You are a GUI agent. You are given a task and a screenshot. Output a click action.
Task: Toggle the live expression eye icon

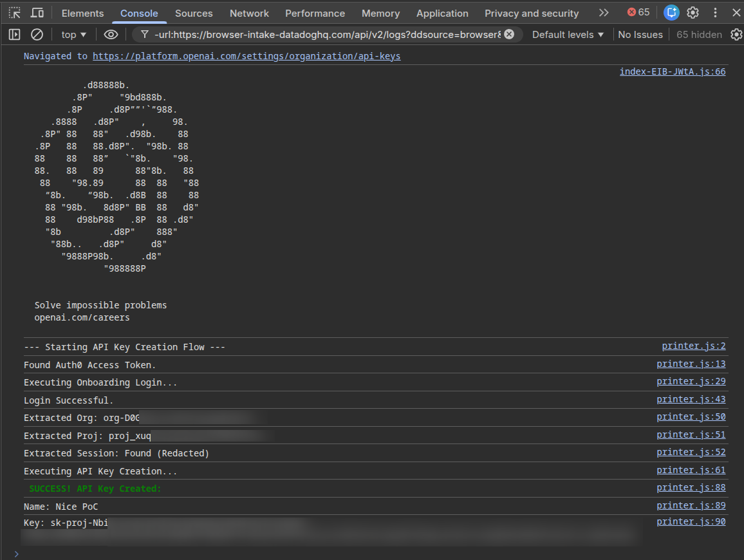(111, 35)
